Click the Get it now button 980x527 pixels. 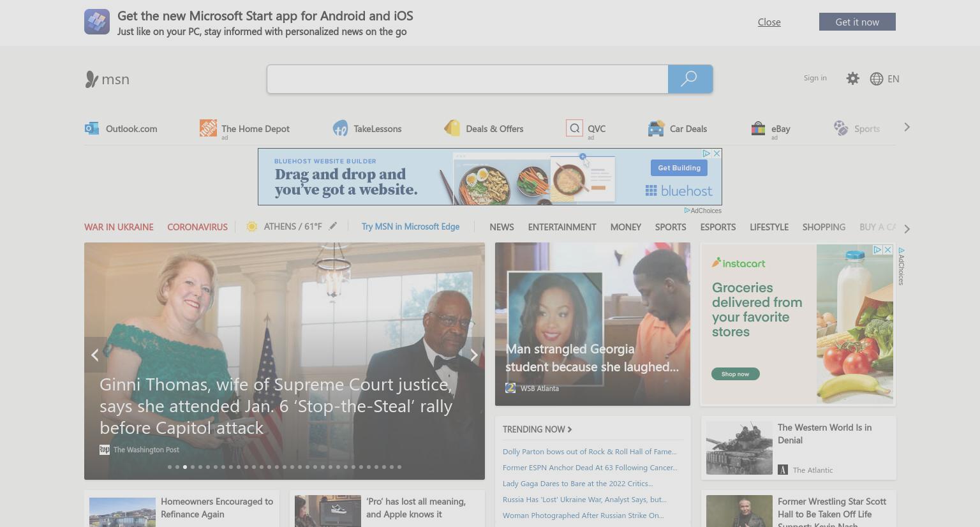[x=857, y=22]
